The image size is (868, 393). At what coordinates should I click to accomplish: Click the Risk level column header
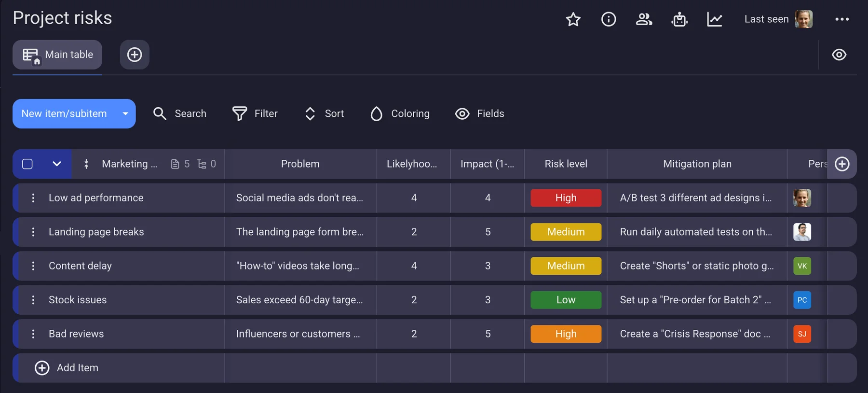click(x=566, y=164)
